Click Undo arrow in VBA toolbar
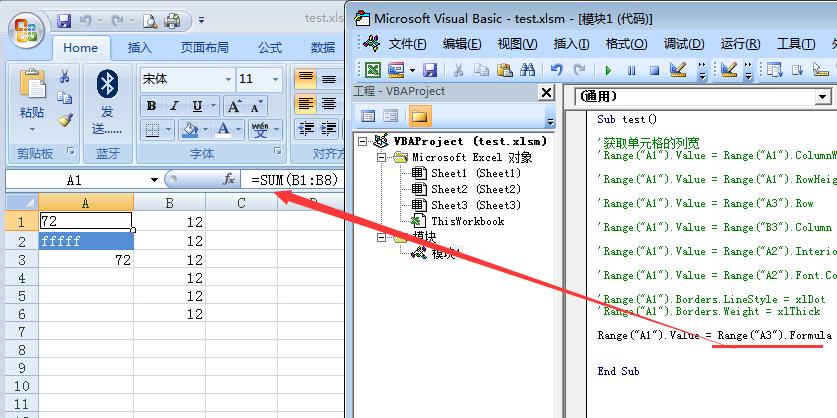Screen dimensions: 837x418 [556, 70]
